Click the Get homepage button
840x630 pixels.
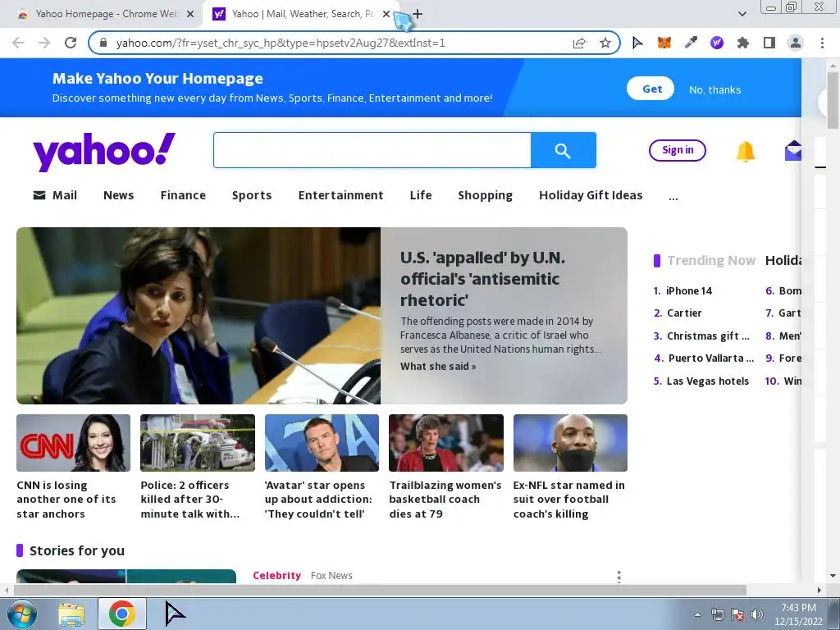tap(651, 89)
